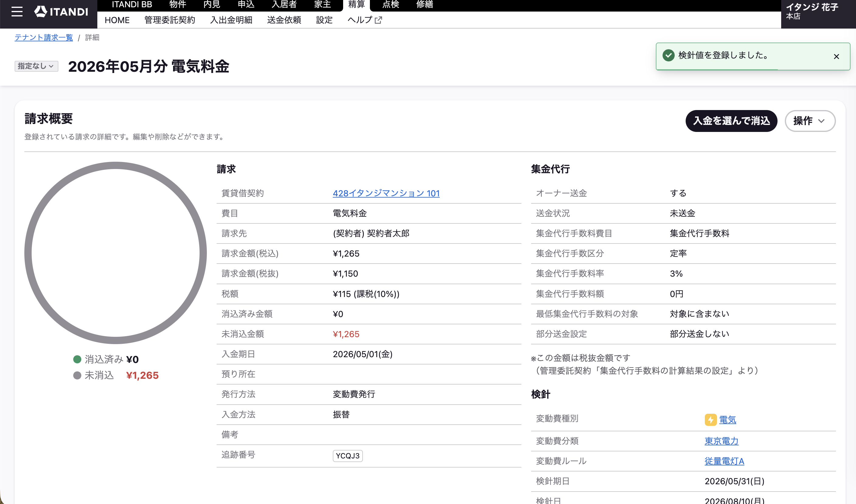The width and height of the screenshot is (856, 504).
Task: Open the hamburger menu
Action: 17,12
